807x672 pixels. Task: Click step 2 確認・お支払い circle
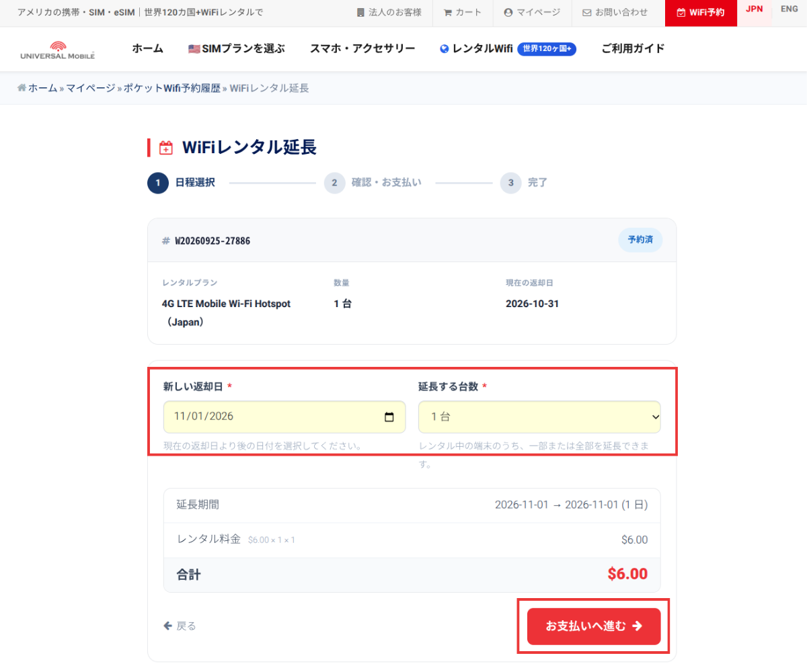coord(334,183)
